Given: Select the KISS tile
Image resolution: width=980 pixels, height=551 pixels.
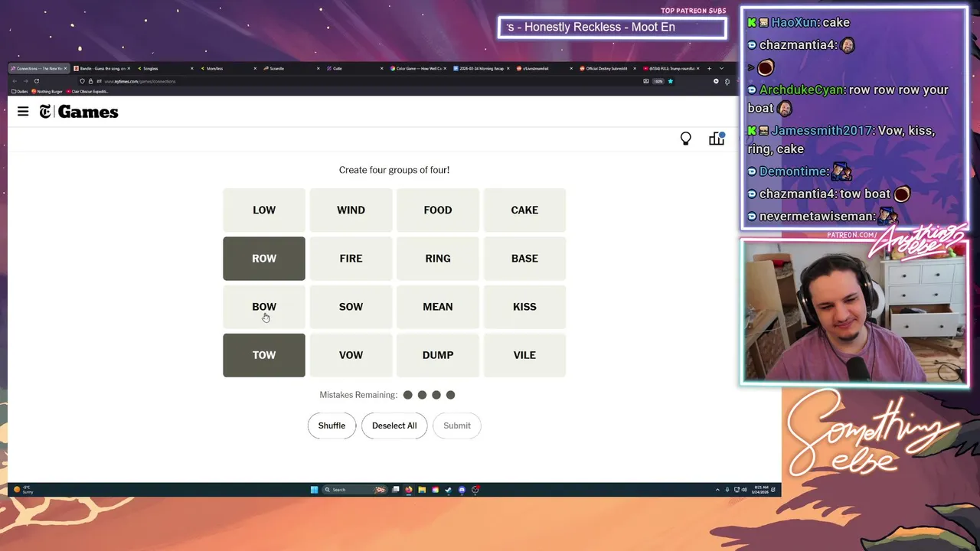Looking at the screenshot, I should tap(524, 307).
